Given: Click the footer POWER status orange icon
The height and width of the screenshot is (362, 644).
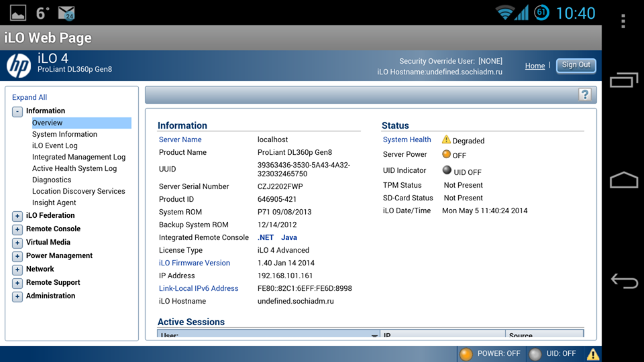Looking at the screenshot, I should click(x=466, y=354).
